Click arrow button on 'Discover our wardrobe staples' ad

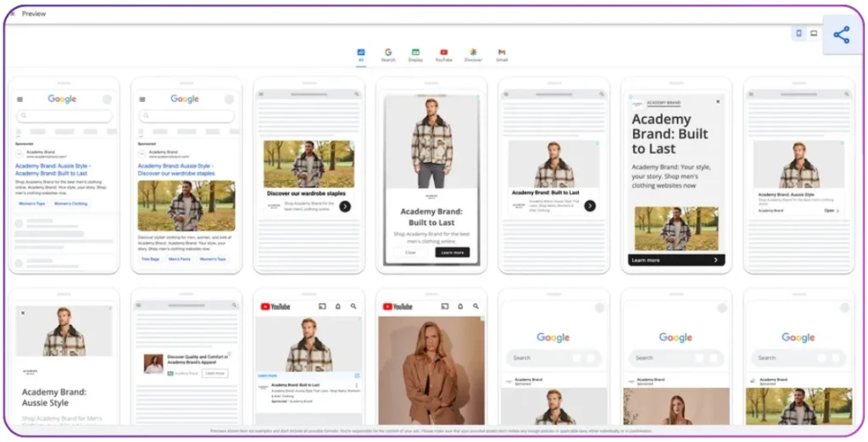pos(345,206)
